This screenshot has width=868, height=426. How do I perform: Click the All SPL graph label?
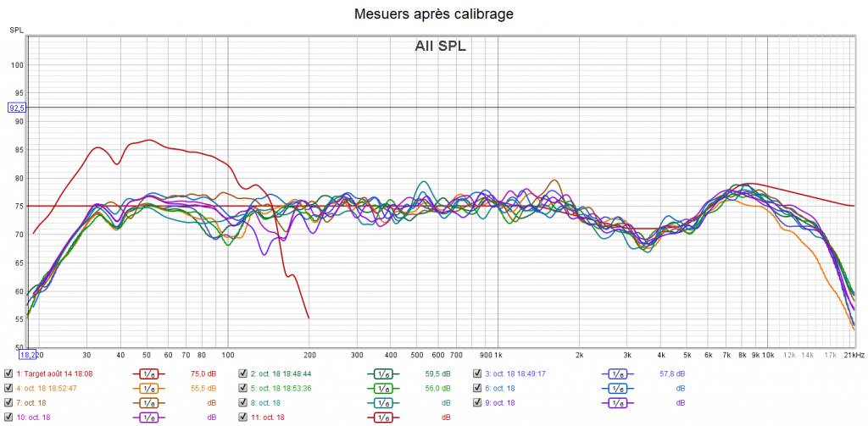[440, 47]
